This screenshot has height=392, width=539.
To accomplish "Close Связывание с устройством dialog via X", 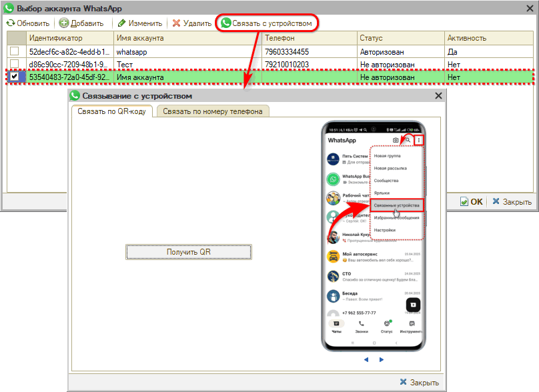I will 438,96.
